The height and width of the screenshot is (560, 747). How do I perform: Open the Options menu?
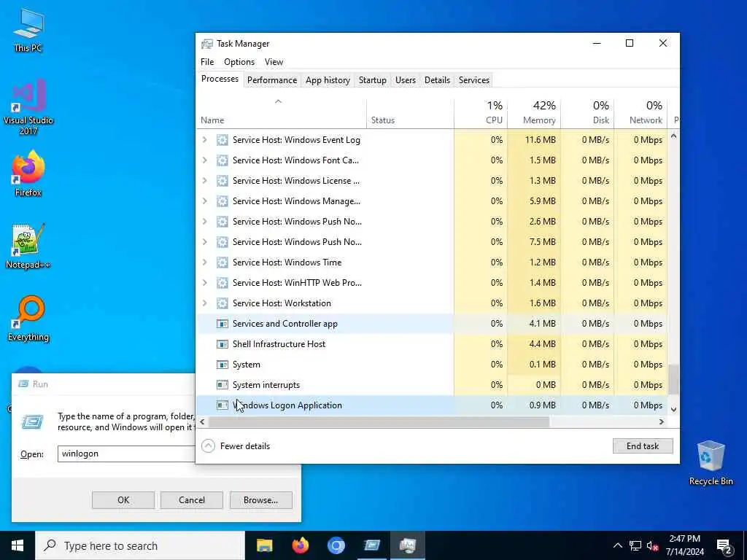pyautogui.click(x=239, y=62)
